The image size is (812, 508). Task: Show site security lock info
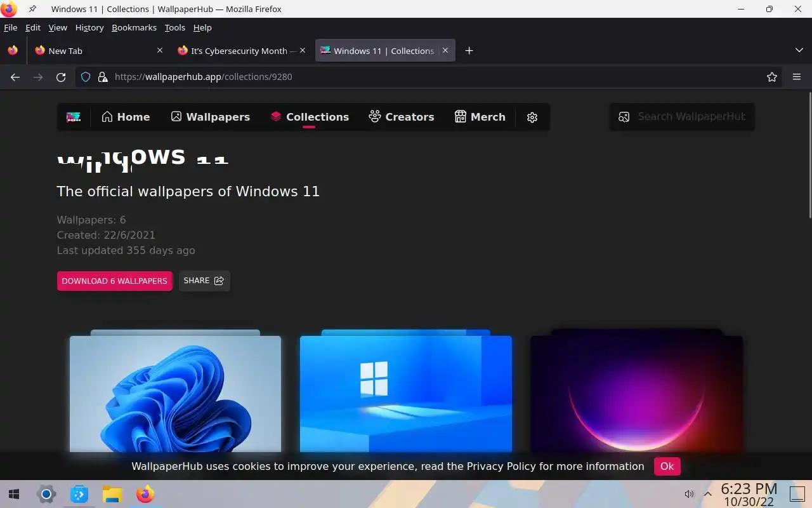[102, 77]
